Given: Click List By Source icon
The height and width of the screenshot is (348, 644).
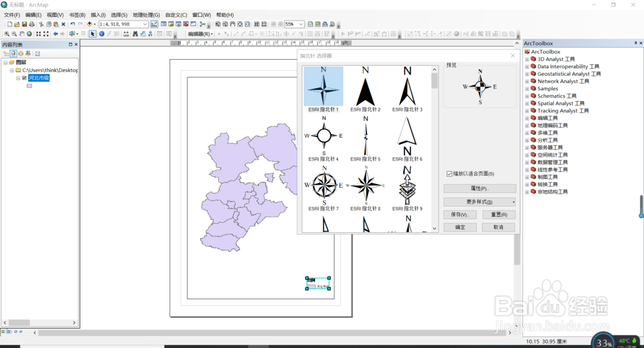Looking at the screenshot, I should click(x=13, y=53).
